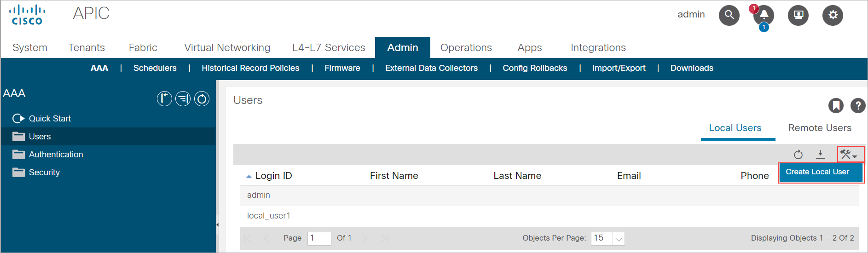Refresh the AAA navigation tree

click(x=202, y=98)
